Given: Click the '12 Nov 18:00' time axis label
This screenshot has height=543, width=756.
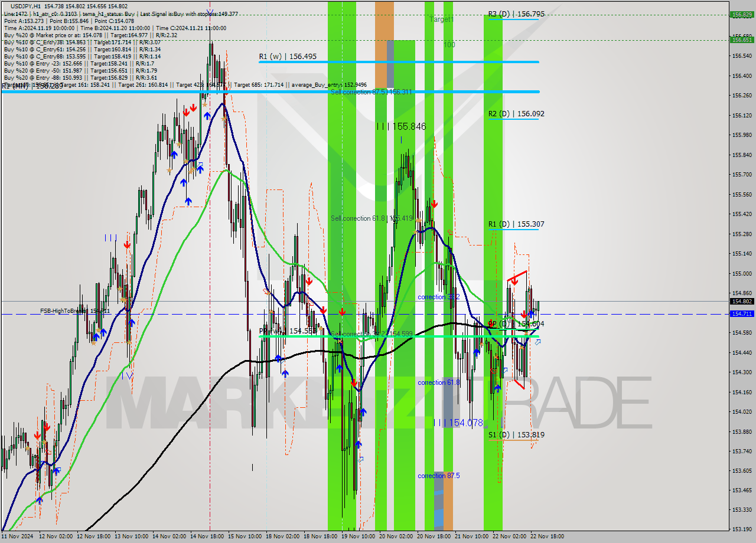Looking at the screenshot, I should pyautogui.click(x=93, y=537).
